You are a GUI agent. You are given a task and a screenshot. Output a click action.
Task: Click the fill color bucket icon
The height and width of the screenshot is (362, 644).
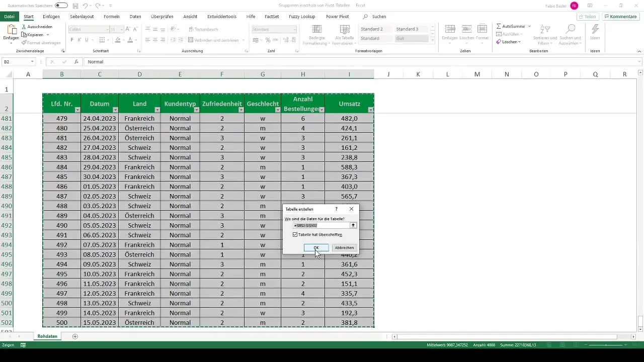118,40
